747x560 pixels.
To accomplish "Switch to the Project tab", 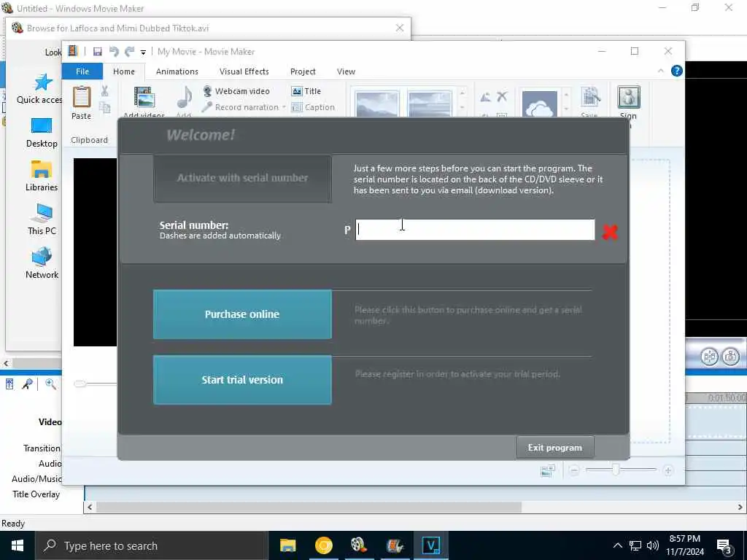I will [x=303, y=71].
